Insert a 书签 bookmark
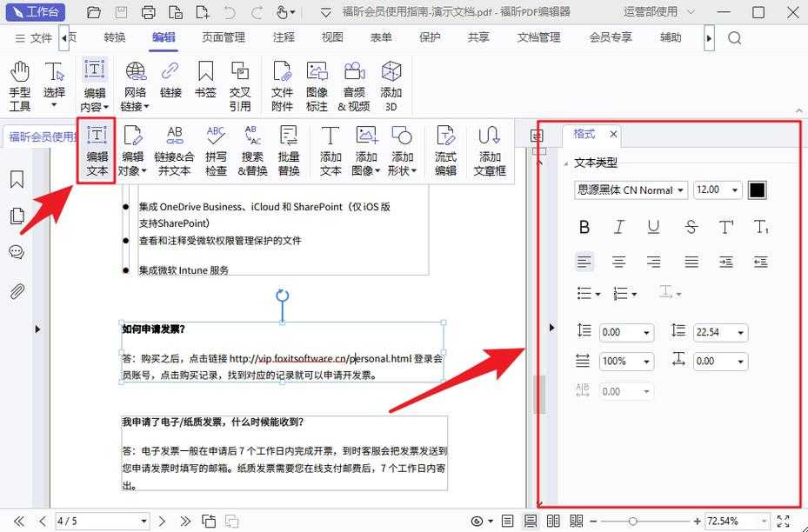 tap(205, 83)
